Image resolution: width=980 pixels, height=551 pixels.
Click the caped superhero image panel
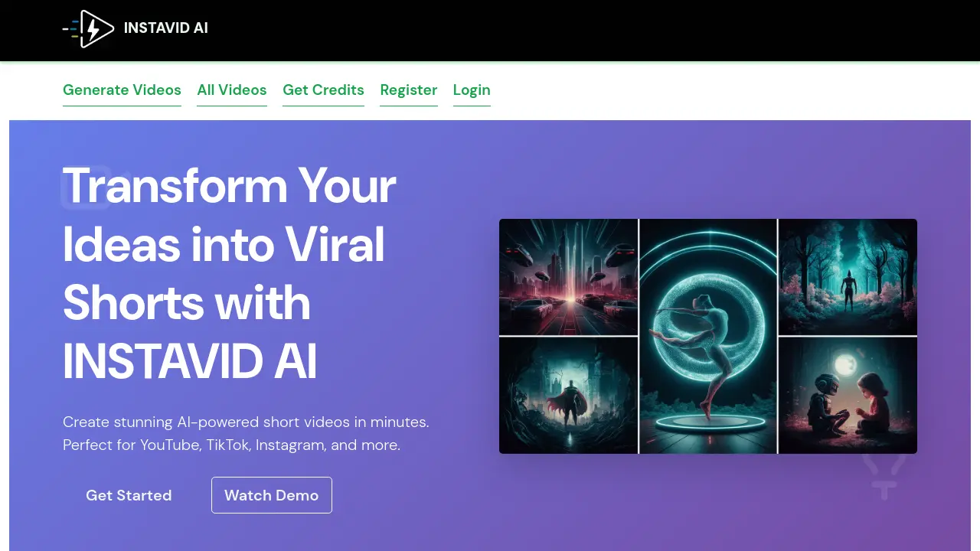(x=568, y=396)
